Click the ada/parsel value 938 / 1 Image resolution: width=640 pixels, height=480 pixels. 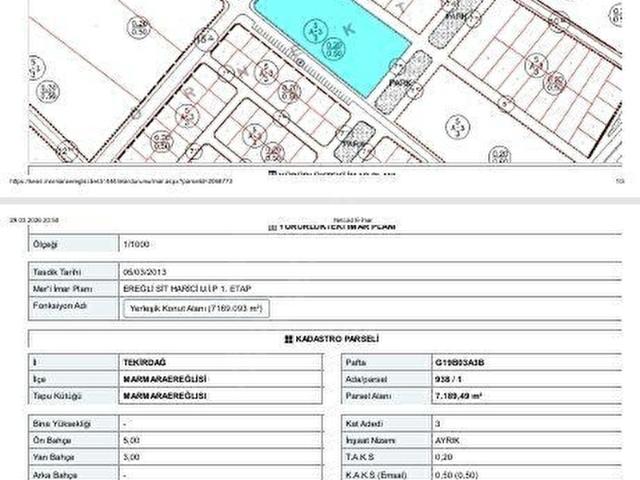[448, 379]
